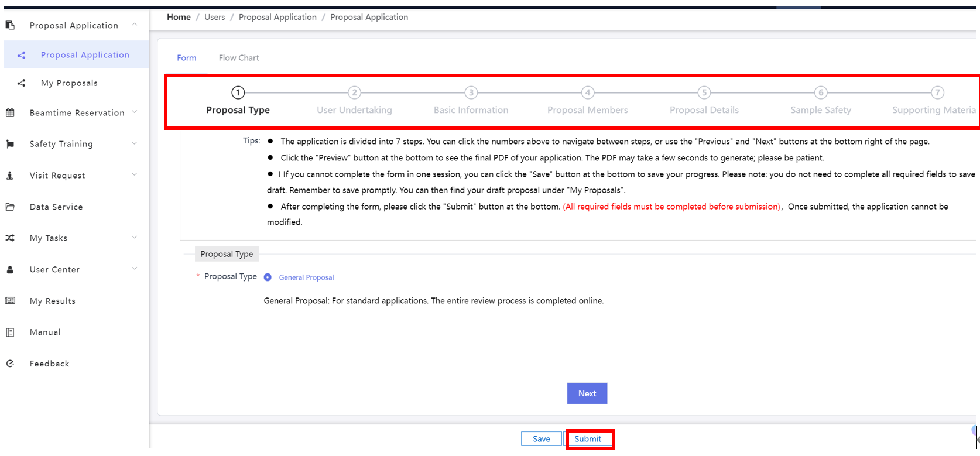Select the General Proposal radio button
Screen dimensions: 980x456
tap(268, 277)
